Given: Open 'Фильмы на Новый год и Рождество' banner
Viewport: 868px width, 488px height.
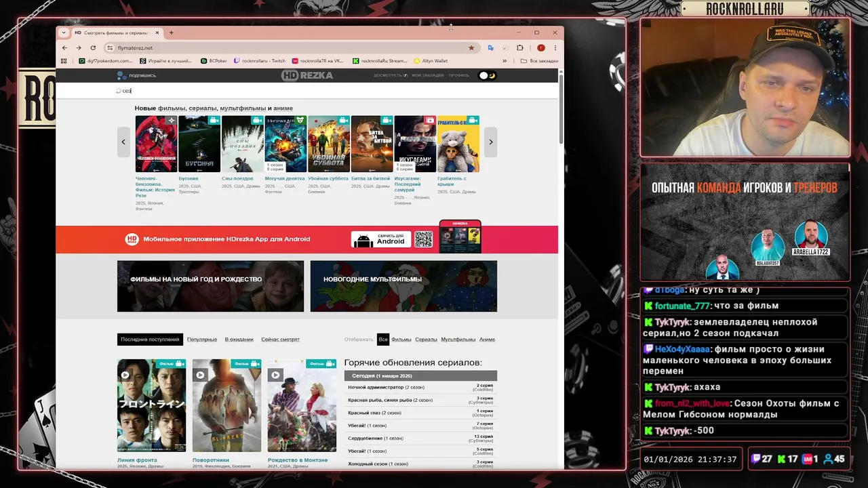Looking at the screenshot, I should 210,286.
